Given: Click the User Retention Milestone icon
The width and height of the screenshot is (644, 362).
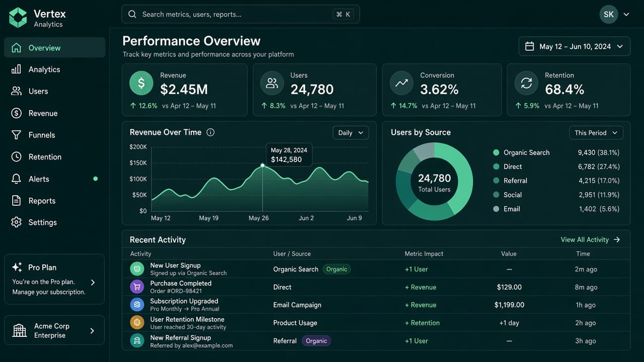Looking at the screenshot, I should [x=137, y=323].
